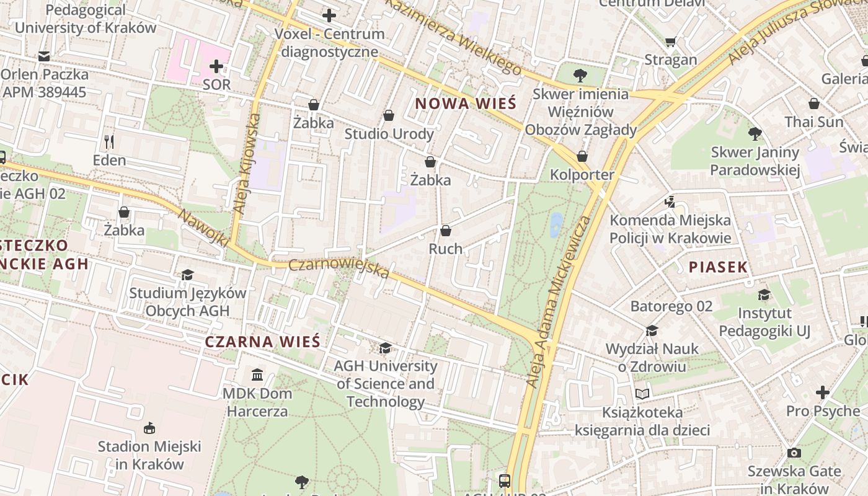Click the SOR hospital cross icon

pos(216,66)
